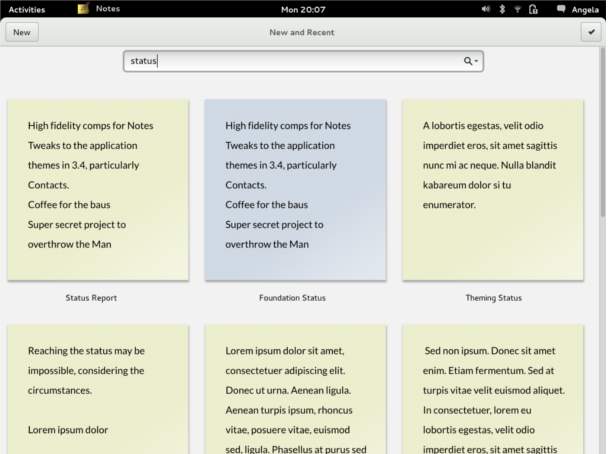Image resolution: width=609 pixels, height=454 pixels.
Task: Open the Theming Status note card
Action: [492, 190]
